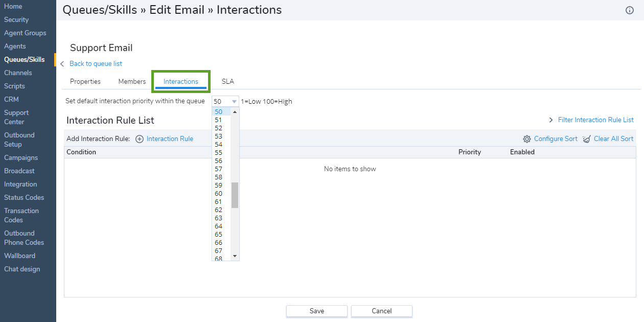The height and width of the screenshot is (322, 644).
Task: Choose priority 62 from the list
Action: [221, 210]
